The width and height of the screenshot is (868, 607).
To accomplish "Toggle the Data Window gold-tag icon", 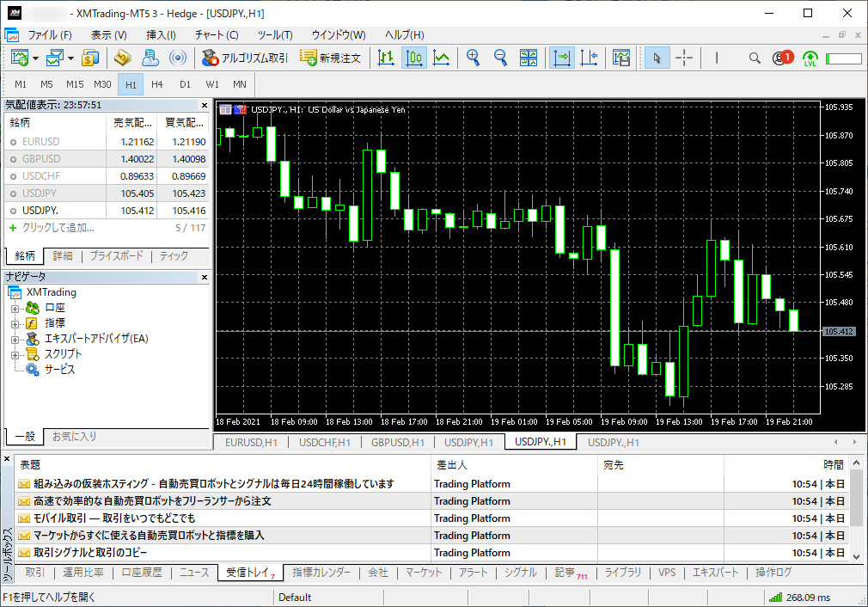I will pos(122,58).
